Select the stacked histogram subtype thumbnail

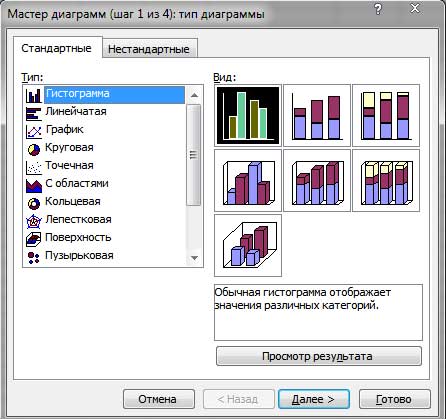pos(317,115)
